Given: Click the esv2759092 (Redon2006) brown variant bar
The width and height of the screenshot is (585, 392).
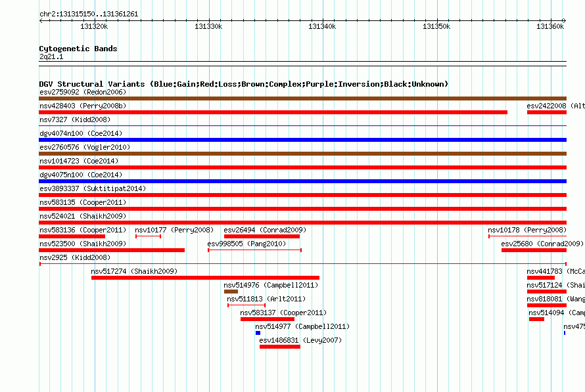Looking at the screenshot, I should pyautogui.click(x=302, y=98).
